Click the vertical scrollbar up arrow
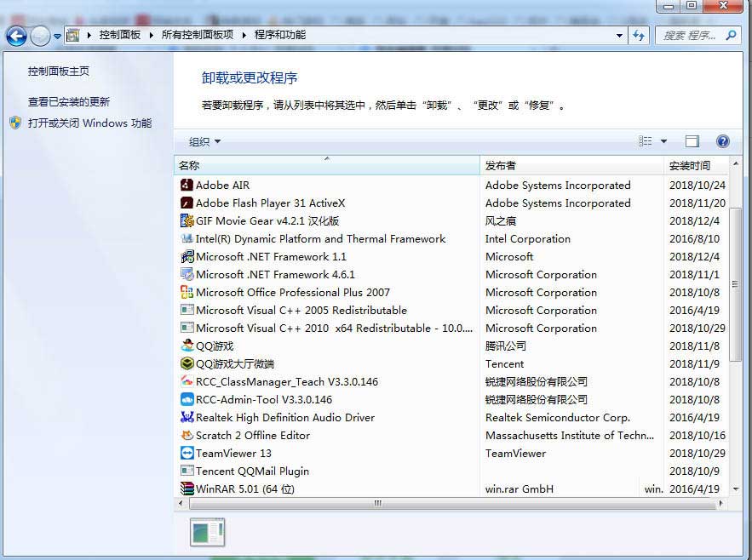 [x=736, y=164]
